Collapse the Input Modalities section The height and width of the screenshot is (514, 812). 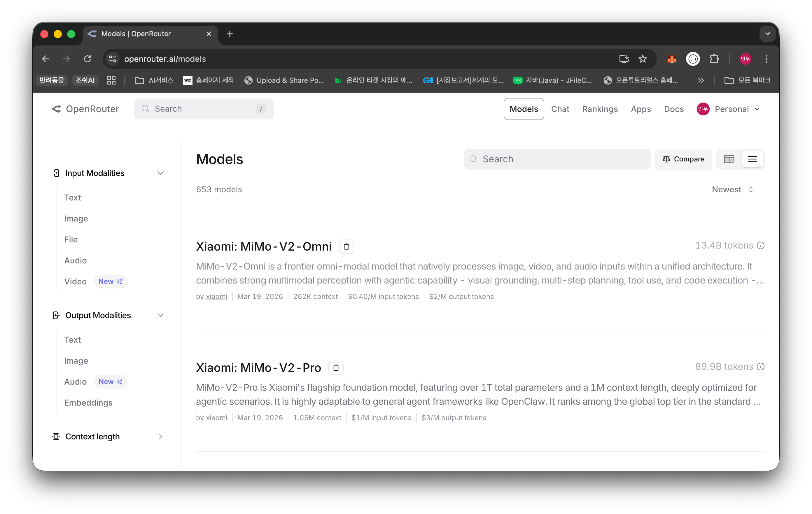click(160, 173)
